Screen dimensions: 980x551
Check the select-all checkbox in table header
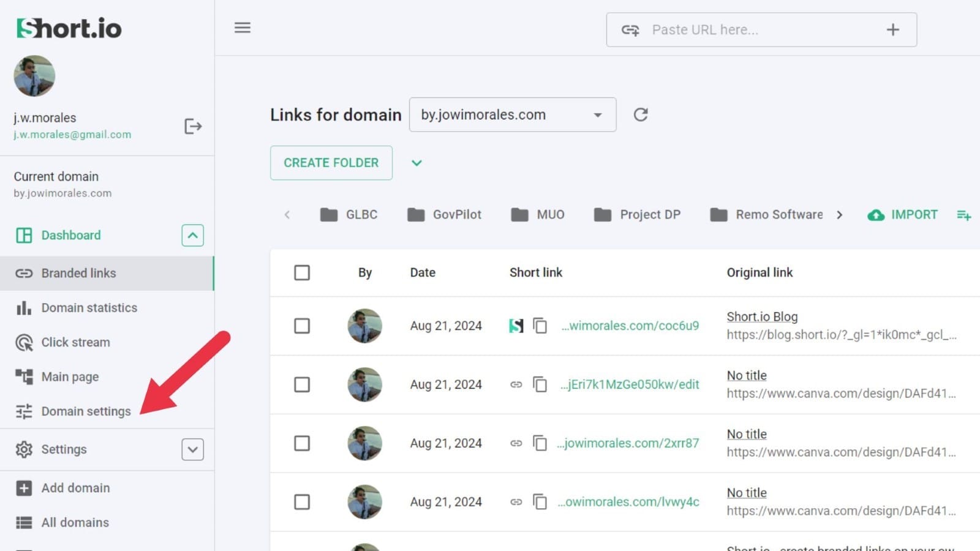(x=302, y=272)
